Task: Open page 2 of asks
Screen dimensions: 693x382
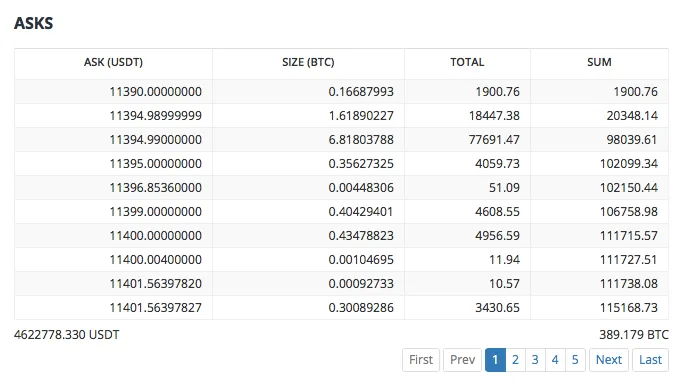Action: [x=515, y=360]
